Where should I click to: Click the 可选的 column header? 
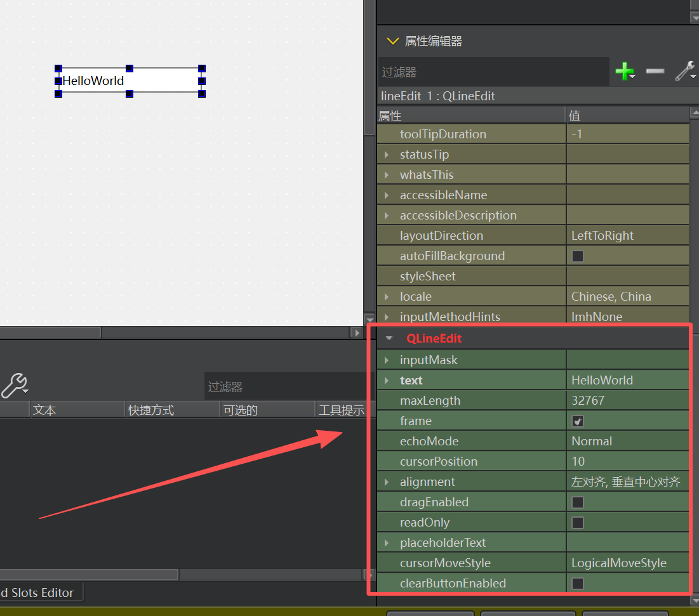click(268, 410)
